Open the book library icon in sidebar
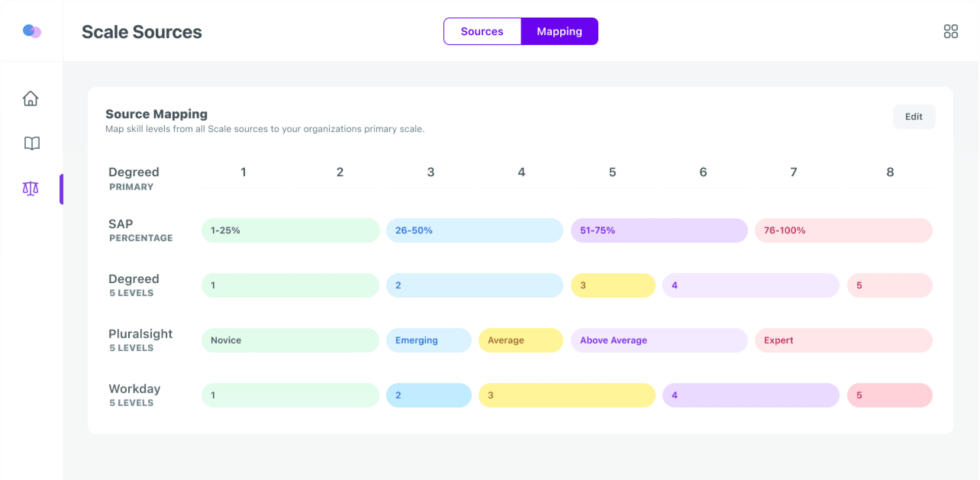The width and height of the screenshot is (980, 480). 32,143
